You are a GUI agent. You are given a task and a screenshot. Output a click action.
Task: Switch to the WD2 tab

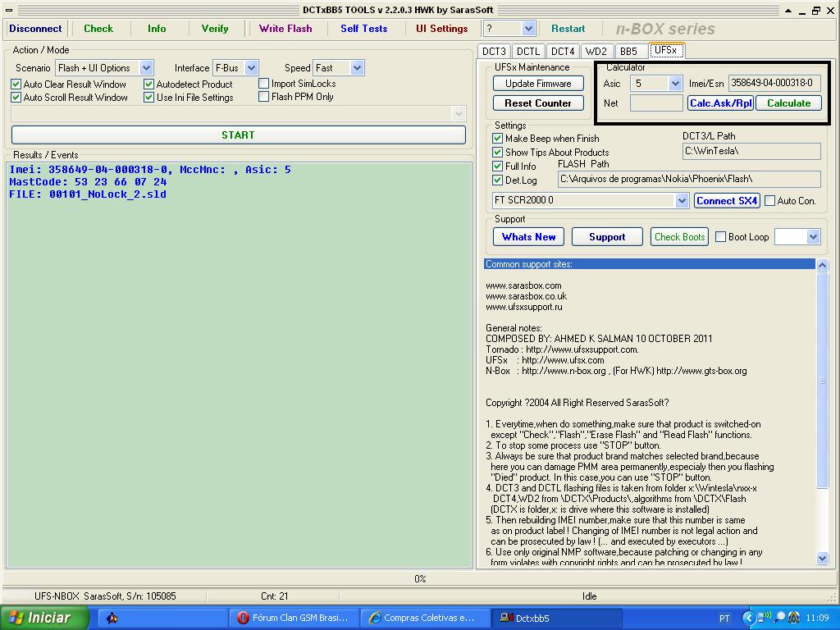(x=596, y=52)
